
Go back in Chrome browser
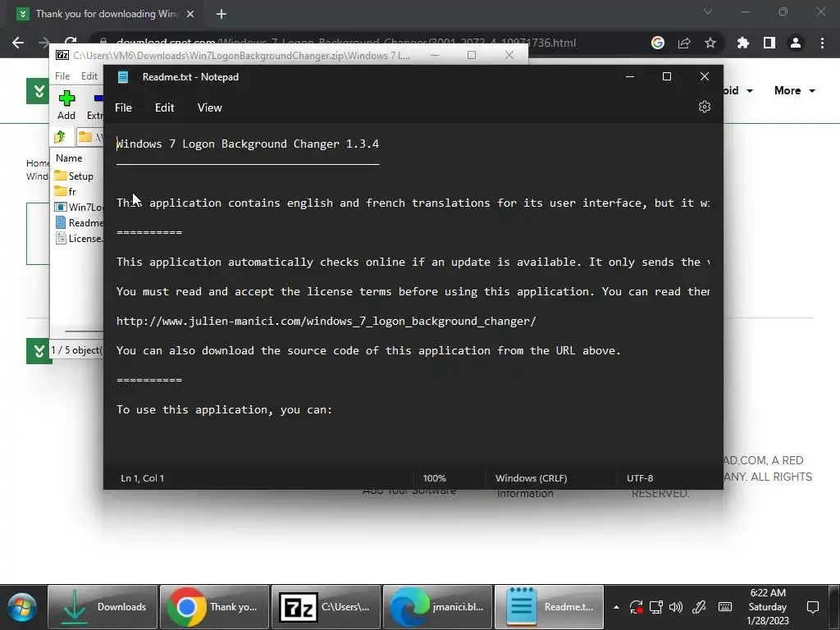(x=18, y=43)
